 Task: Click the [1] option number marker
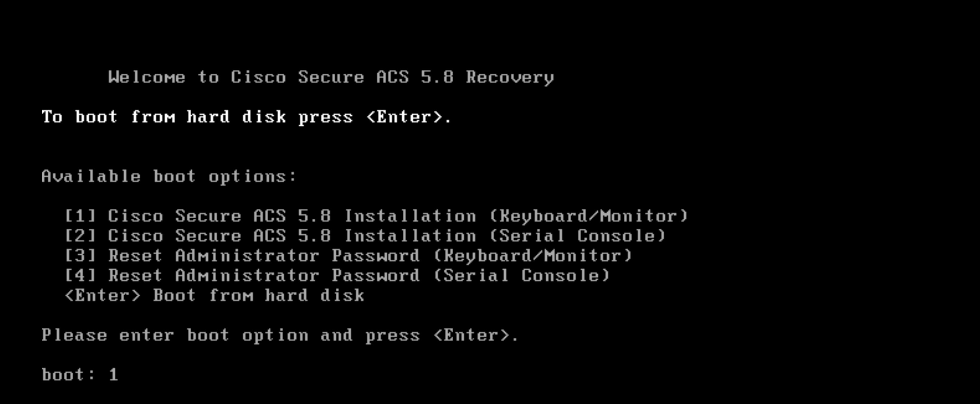pyautogui.click(x=80, y=216)
